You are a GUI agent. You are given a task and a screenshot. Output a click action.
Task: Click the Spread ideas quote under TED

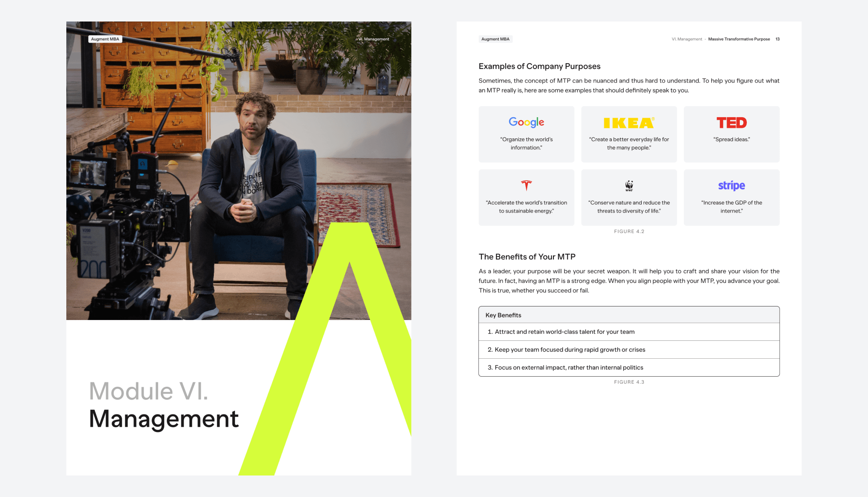(731, 140)
